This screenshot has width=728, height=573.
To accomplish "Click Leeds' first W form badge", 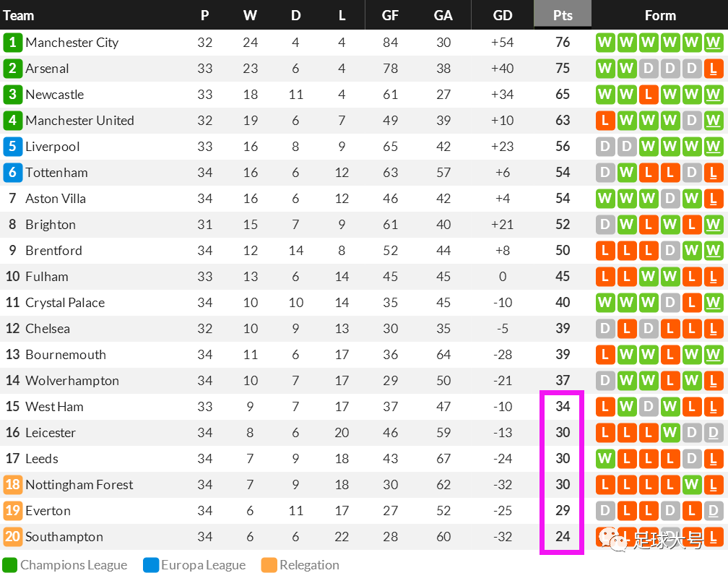I will 605,459.
